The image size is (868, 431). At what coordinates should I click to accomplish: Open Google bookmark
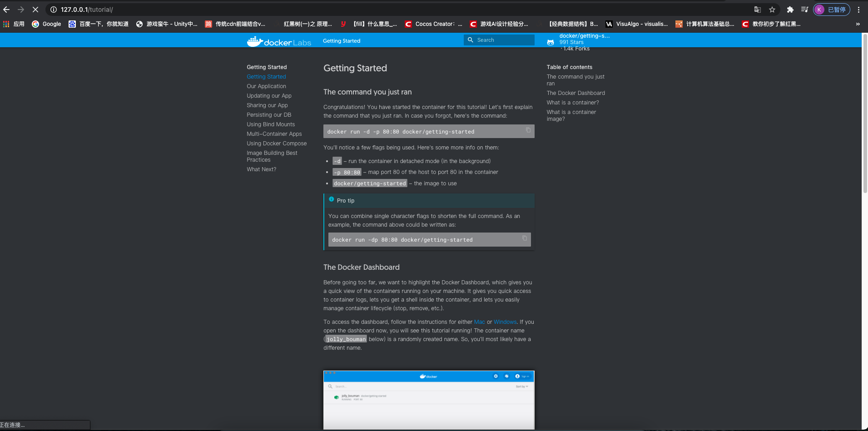[46, 24]
